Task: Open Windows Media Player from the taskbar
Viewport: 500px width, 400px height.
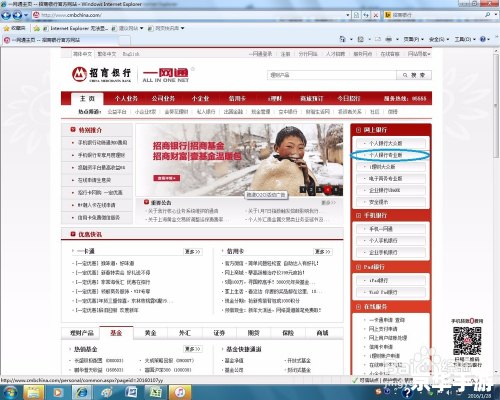Action: tap(58, 392)
